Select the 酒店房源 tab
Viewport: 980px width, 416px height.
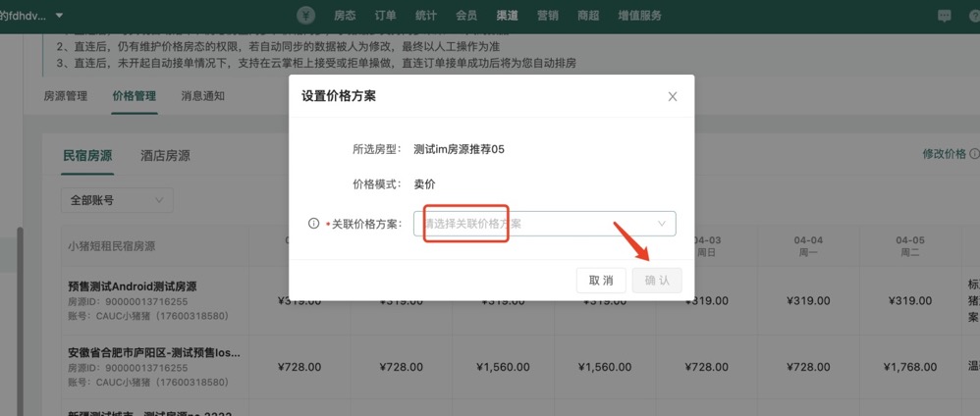pos(165,155)
